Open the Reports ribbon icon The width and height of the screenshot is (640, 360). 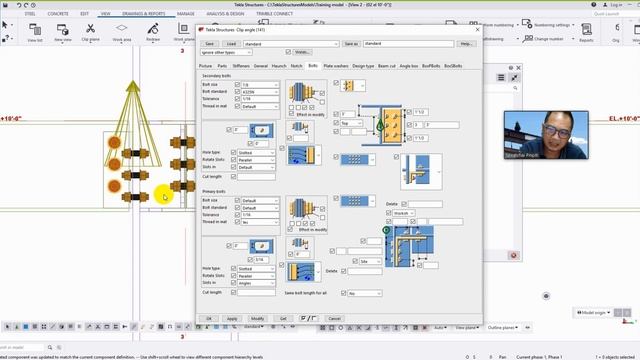586,33
